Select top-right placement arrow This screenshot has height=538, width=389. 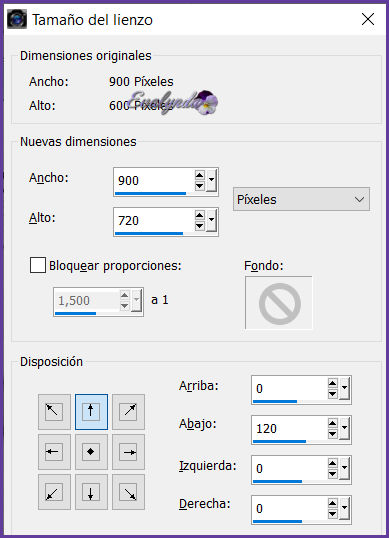(128, 412)
